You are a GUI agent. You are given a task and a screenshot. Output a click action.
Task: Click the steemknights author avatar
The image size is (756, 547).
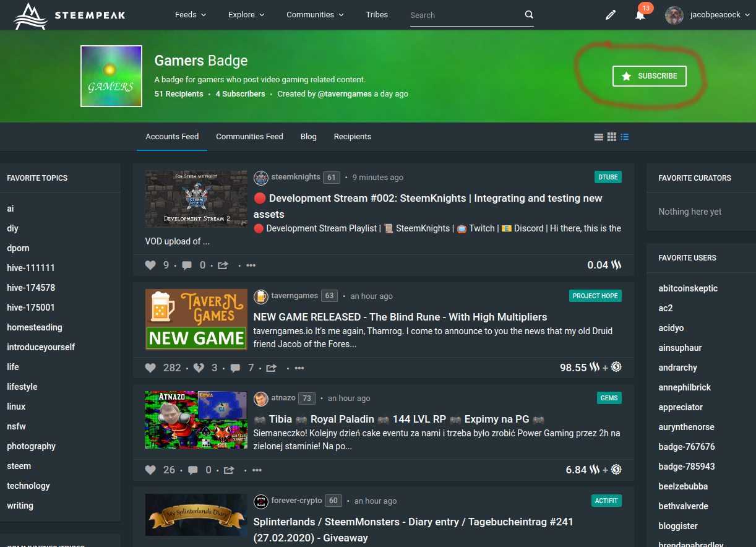coord(261,178)
